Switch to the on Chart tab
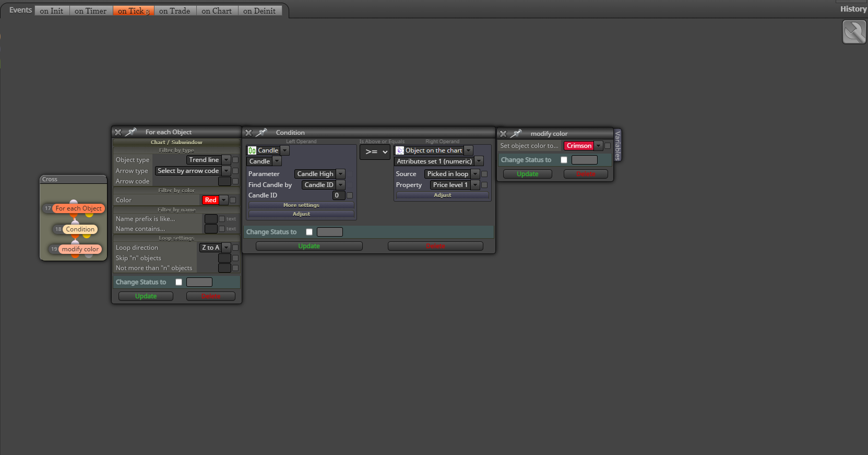The height and width of the screenshot is (455, 868). [217, 11]
